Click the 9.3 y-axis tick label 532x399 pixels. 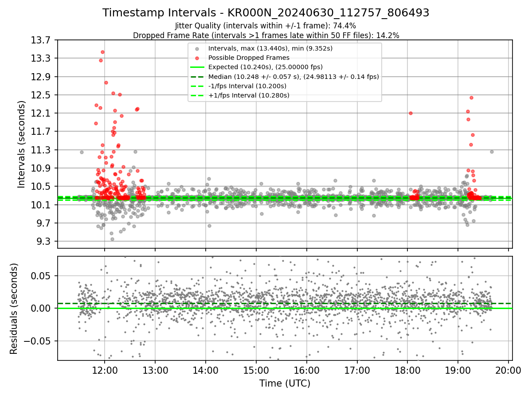pos(44,242)
